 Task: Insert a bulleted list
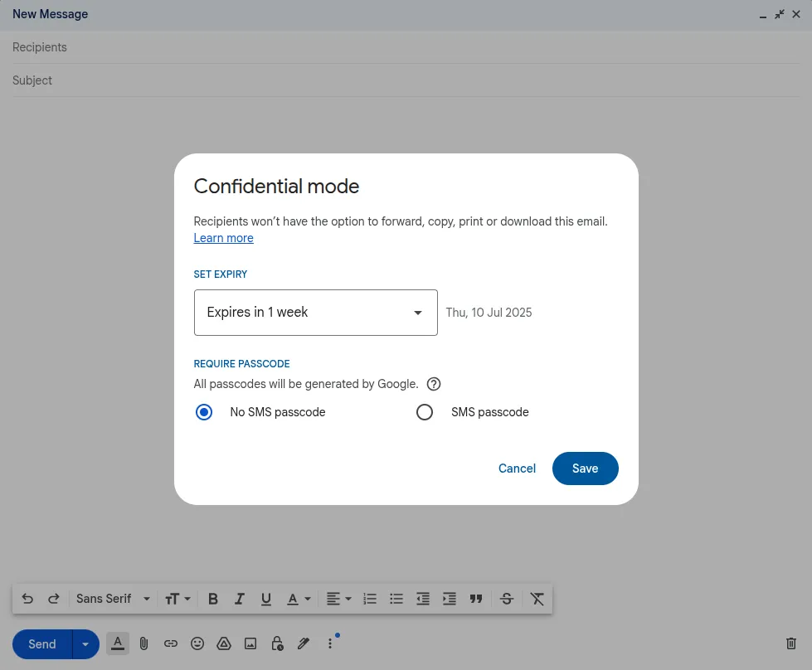[x=396, y=599]
